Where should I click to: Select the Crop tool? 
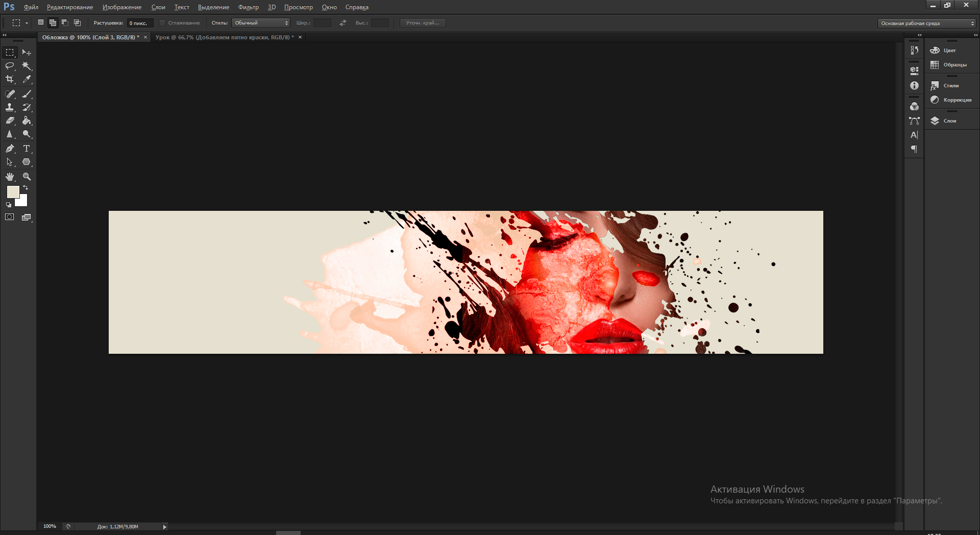10,79
